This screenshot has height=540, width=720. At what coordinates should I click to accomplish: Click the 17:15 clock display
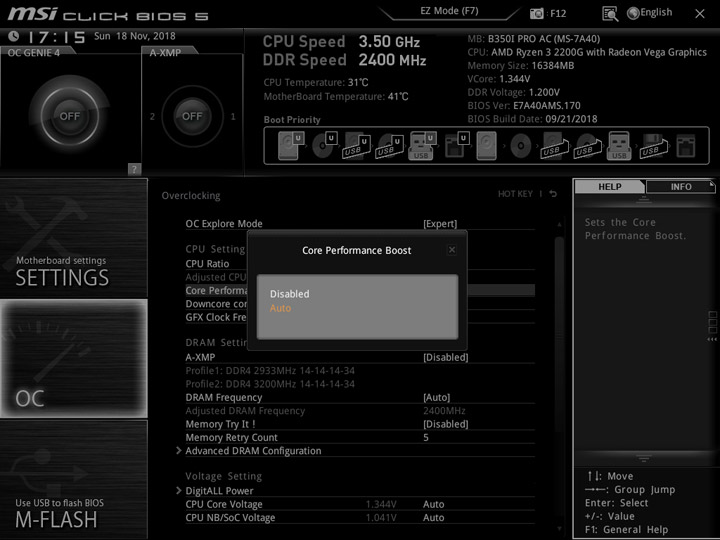coord(56,37)
